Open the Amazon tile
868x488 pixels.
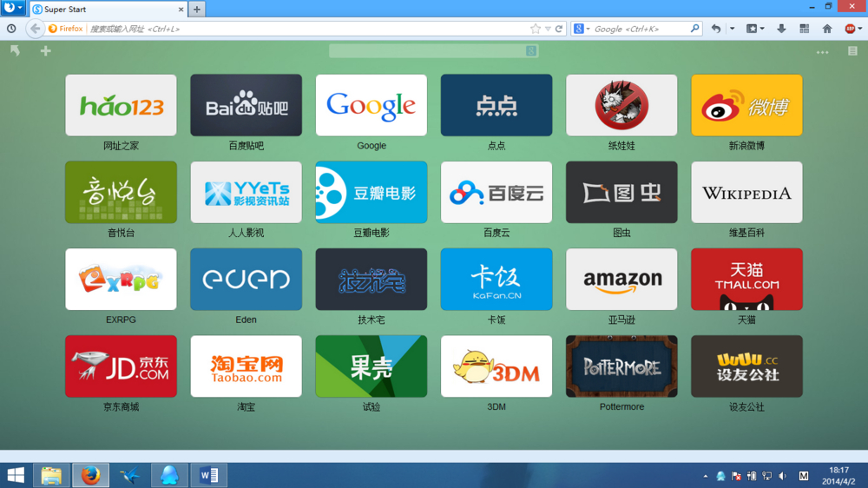pos(621,280)
